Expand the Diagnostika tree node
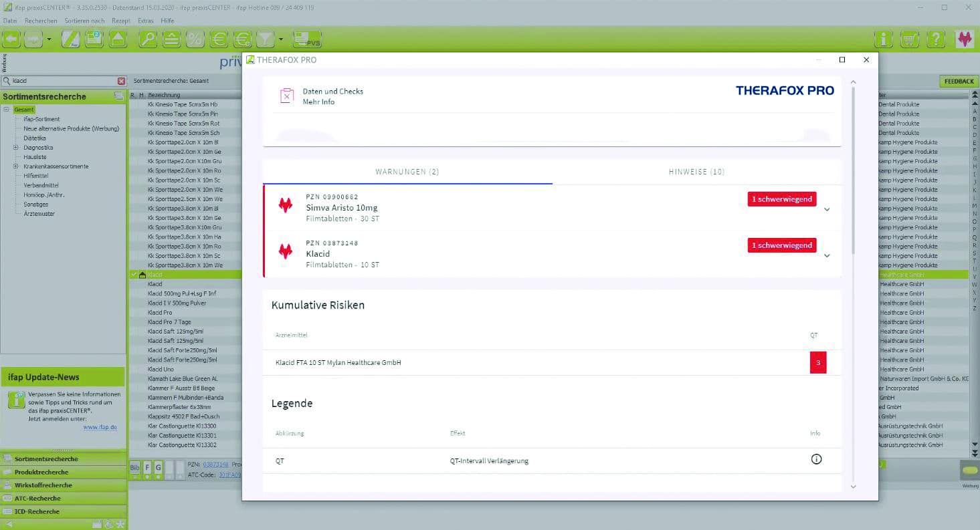The height and width of the screenshot is (530, 980). coord(15,148)
